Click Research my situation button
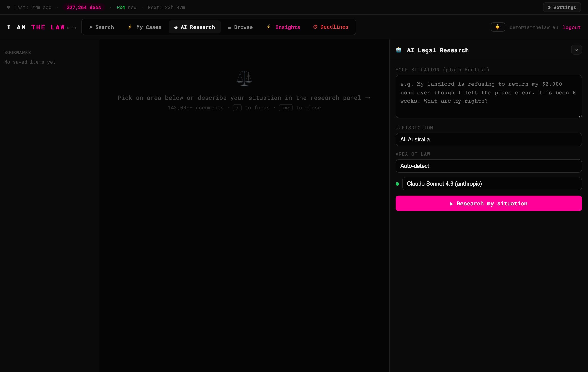 point(489,203)
